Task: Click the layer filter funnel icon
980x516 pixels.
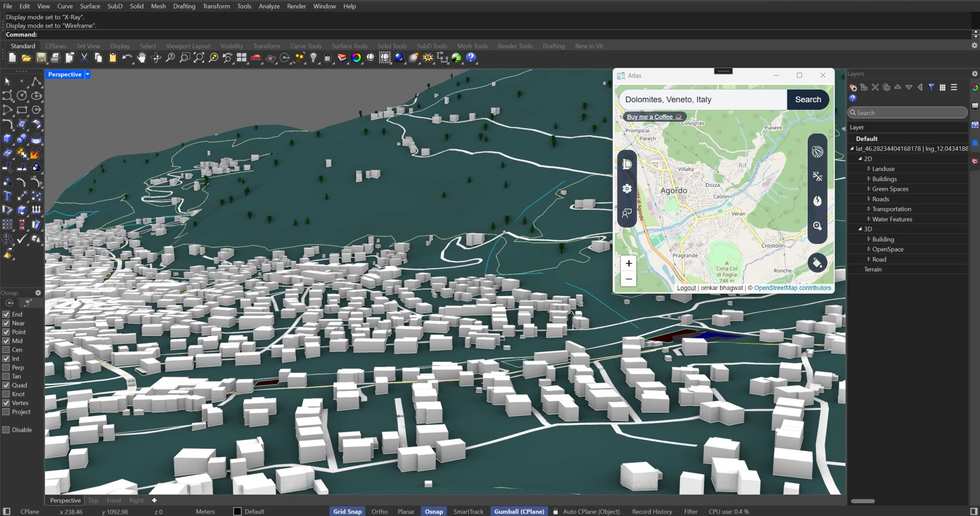Action: 931,87
